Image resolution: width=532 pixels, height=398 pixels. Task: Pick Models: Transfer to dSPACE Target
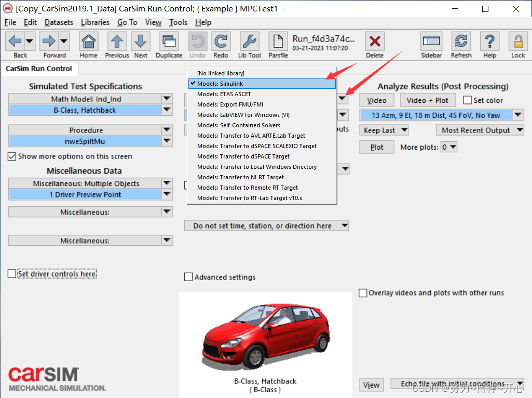pos(262,156)
